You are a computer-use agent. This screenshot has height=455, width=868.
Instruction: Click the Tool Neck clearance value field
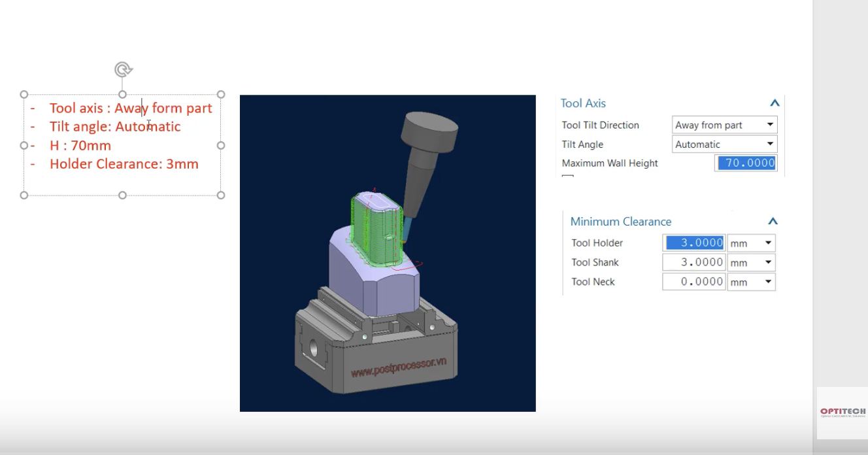(694, 282)
